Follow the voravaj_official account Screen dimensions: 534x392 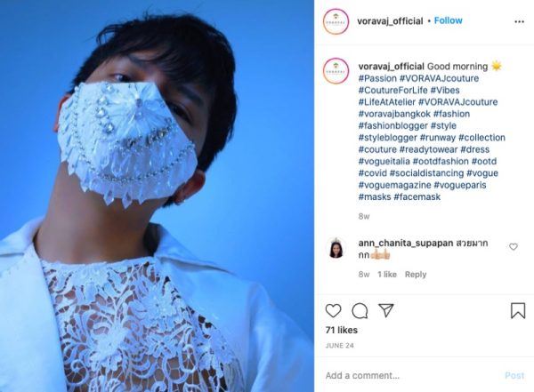[x=449, y=20]
